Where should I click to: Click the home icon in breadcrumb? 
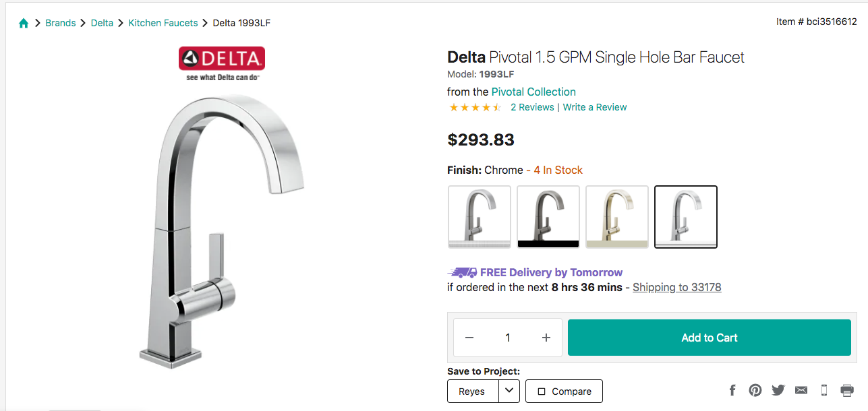coord(24,23)
